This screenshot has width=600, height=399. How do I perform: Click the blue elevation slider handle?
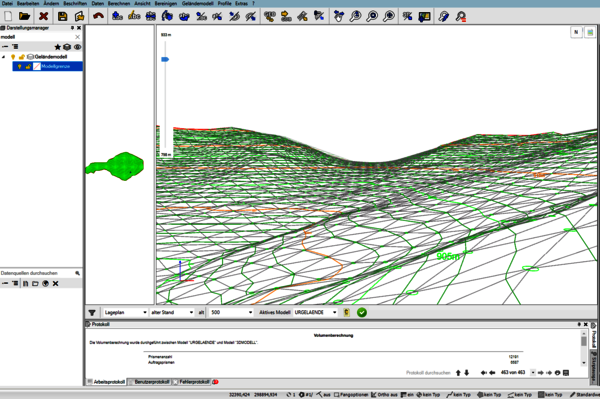[165, 59]
